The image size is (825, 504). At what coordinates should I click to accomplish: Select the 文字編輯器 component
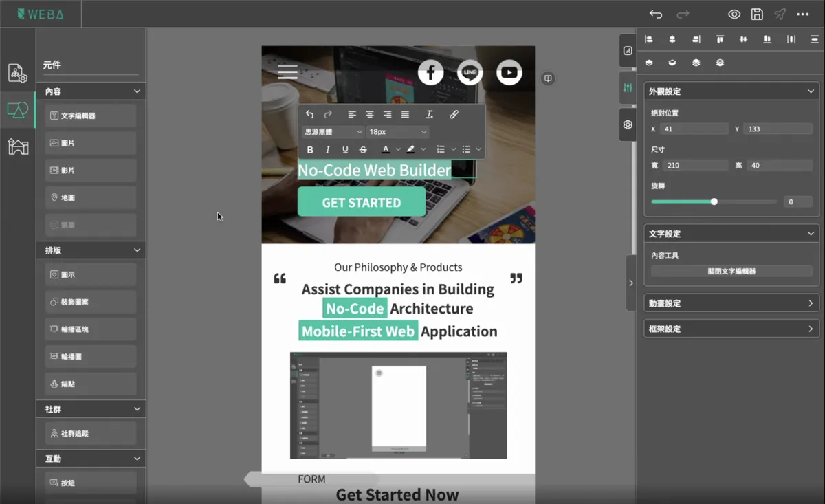coord(91,116)
